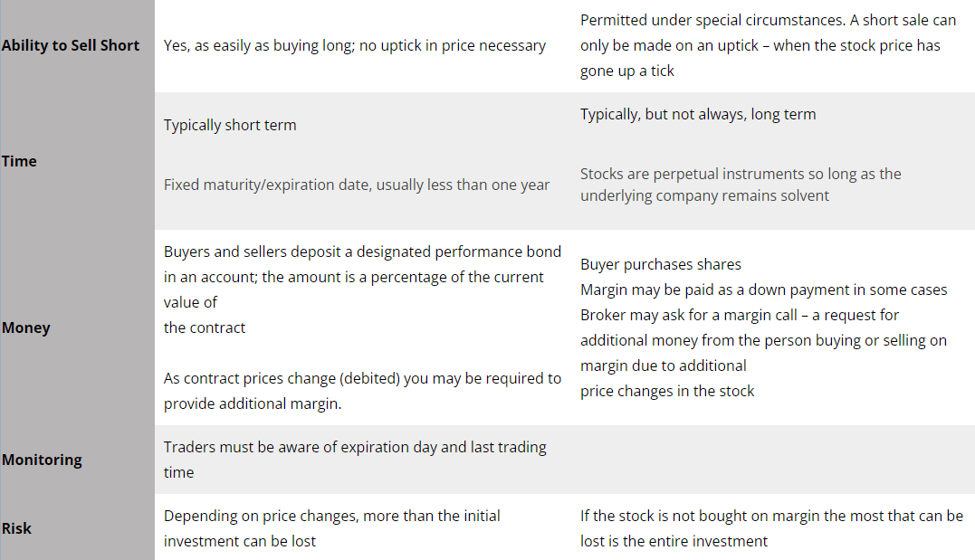Click the "Ability to Sell Short" row header
This screenshot has width=975, height=560.
[71, 45]
